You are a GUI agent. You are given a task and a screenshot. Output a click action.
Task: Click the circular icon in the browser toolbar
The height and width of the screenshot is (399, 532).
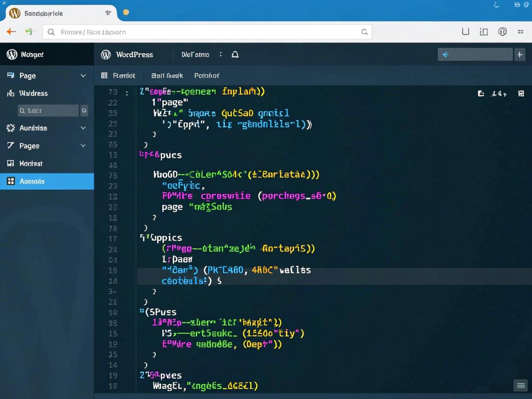pyautogui.click(x=502, y=32)
